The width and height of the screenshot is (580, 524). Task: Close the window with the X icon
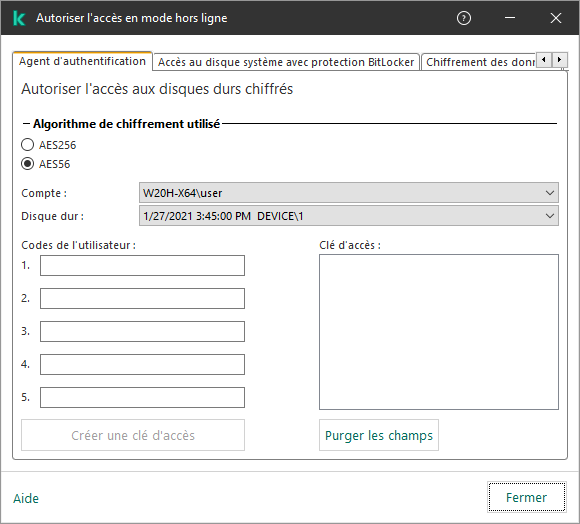pos(556,18)
